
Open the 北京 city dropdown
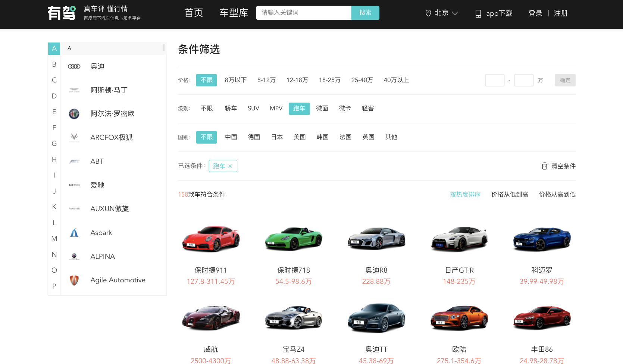pyautogui.click(x=442, y=13)
